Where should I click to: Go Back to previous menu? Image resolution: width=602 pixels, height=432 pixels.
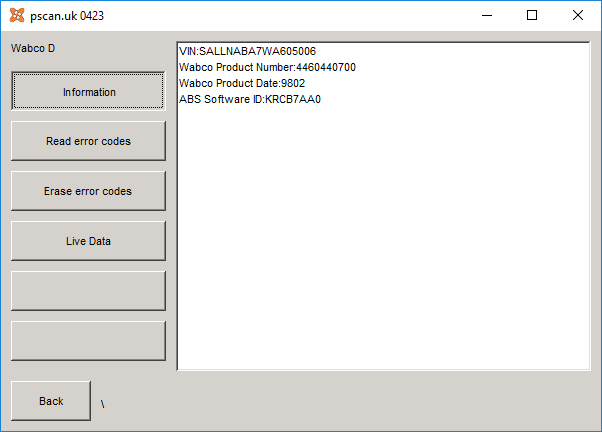tap(51, 401)
